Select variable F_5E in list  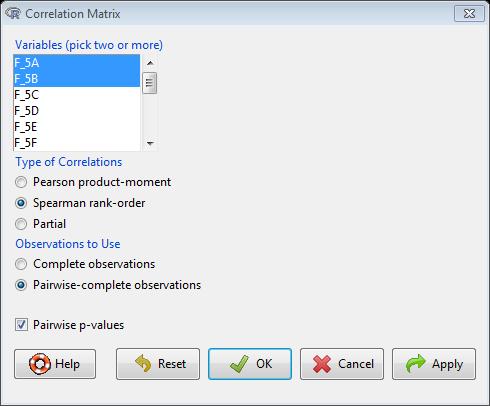[77, 127]
